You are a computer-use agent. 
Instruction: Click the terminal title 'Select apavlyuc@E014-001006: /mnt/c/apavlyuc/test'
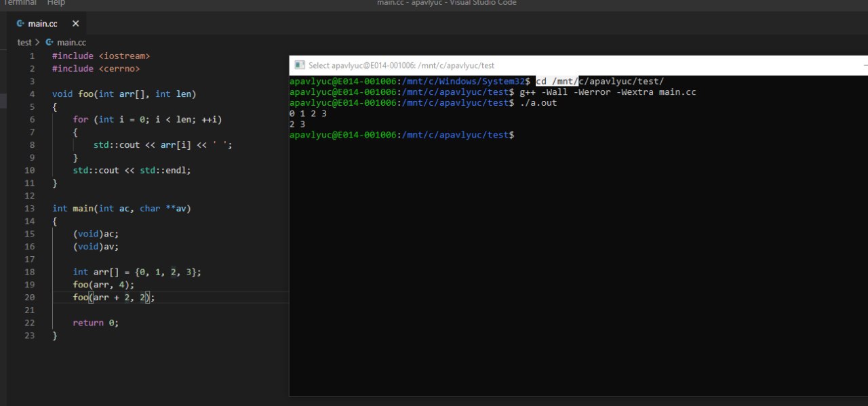click(x=401, y=66)
